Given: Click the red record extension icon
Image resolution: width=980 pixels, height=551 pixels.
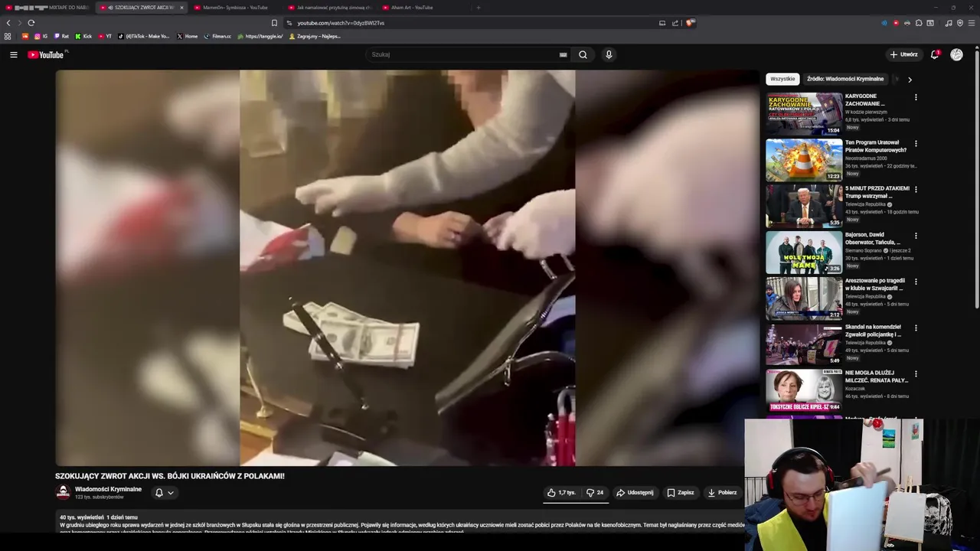Looking at the screenshot, I should (x=896, y=23).
